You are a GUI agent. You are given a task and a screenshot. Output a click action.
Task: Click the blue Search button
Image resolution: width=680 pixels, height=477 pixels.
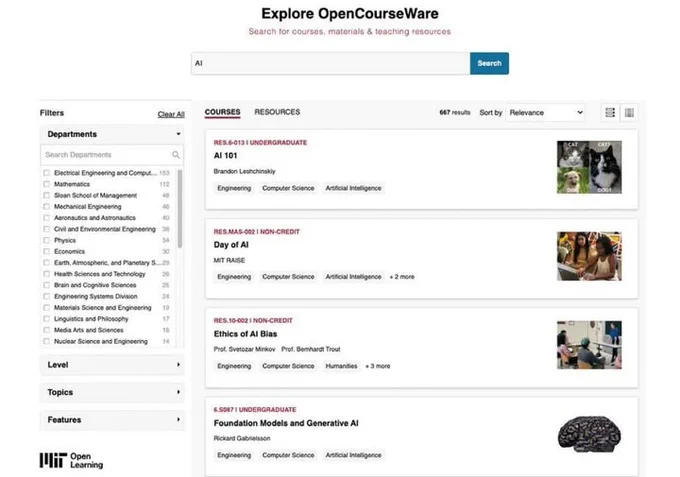pyautogui.click(x=489, y=63)
